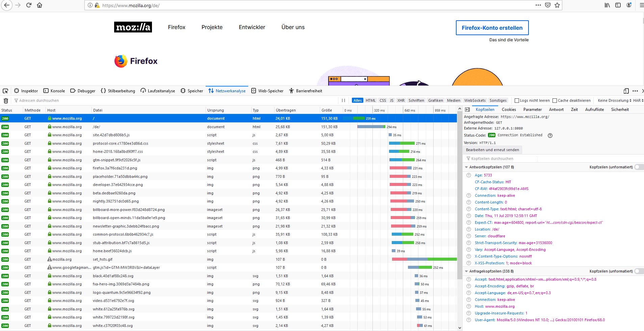Switch to the Inspektor panel
The width and height of the screenshot is (644, 331).
[26, 91]
